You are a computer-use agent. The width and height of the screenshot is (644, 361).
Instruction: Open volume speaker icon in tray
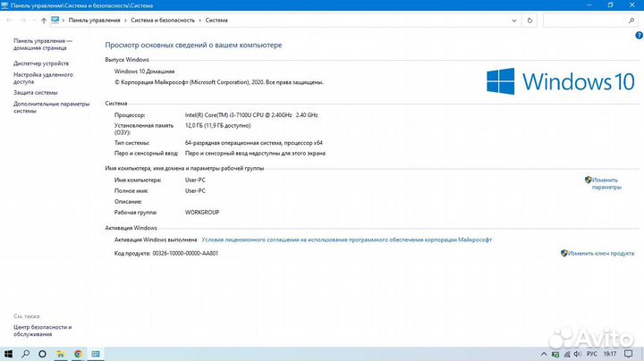pos(578,354)
